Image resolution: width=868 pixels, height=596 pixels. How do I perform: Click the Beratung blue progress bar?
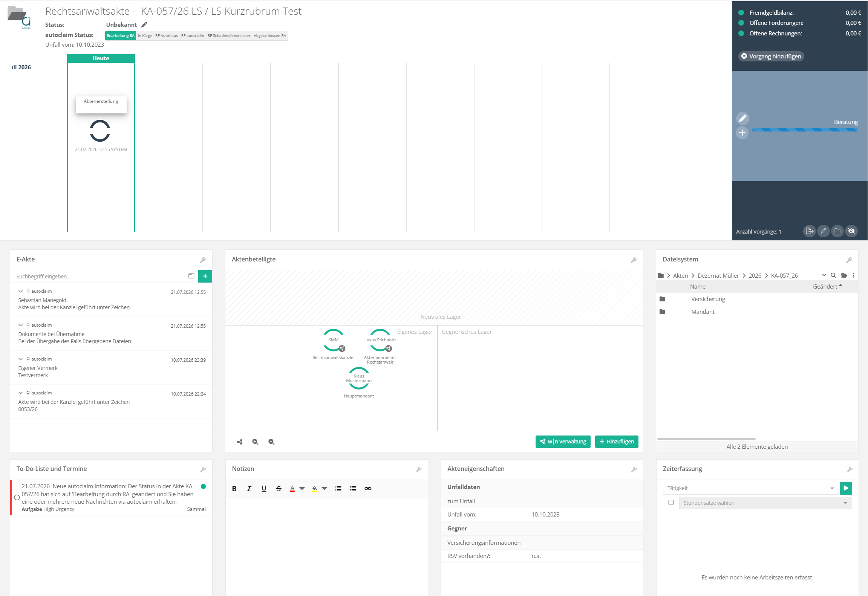(805, 130)
